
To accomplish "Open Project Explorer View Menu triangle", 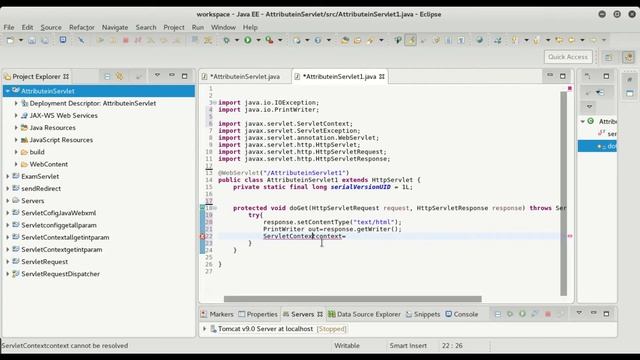I will (x=157, y=76).
